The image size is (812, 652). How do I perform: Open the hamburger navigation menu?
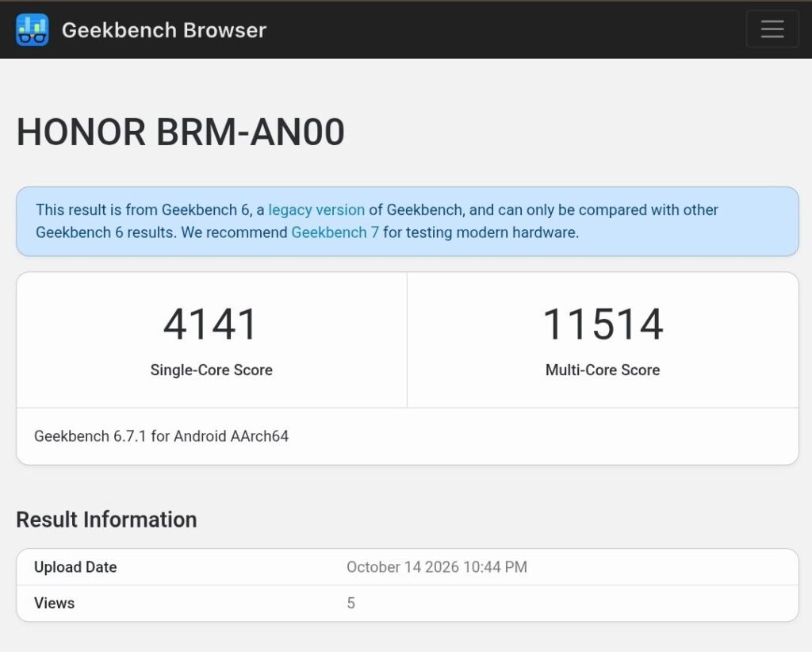[772, 29]
